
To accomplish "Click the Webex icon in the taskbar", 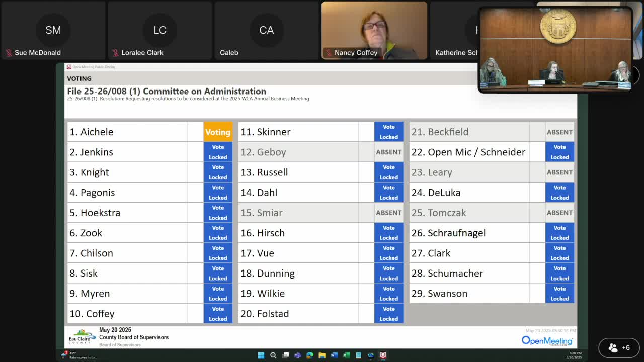I will click(371, 355).
